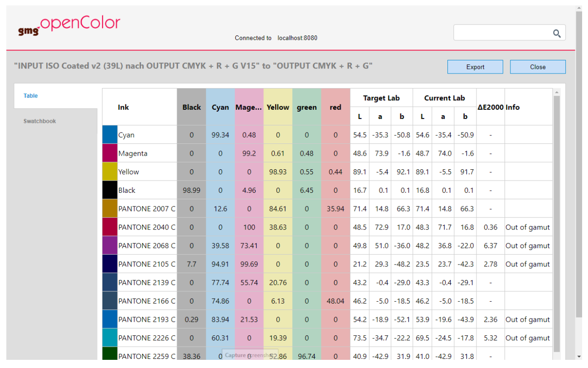Select the Magenta ink name cell
588x368 pixels.
pos(147,153)
